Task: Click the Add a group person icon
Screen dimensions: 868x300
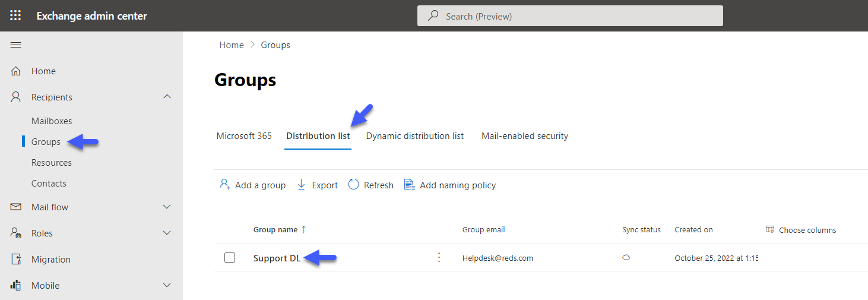Action: pos(225,185)
